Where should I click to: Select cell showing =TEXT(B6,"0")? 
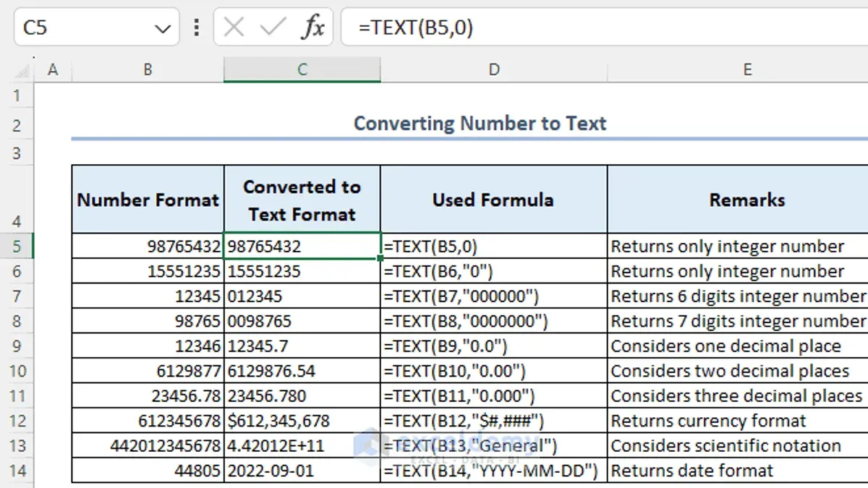(x=494, y=271)
